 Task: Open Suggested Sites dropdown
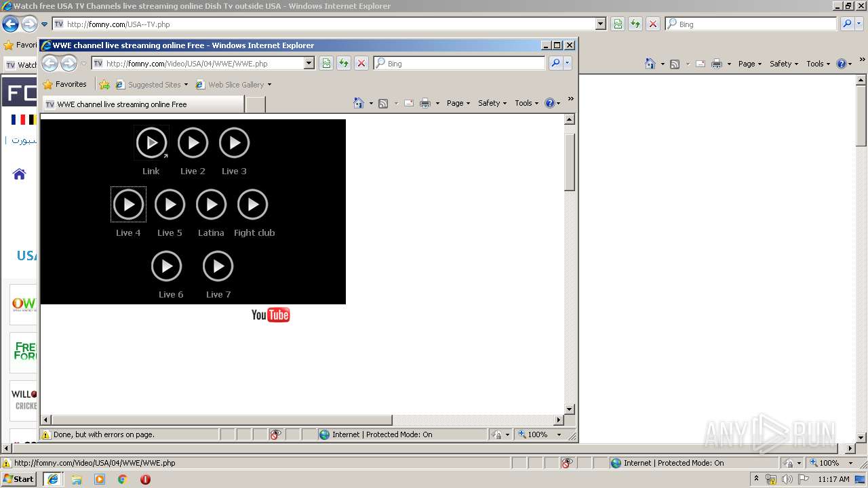pos(152,85)
